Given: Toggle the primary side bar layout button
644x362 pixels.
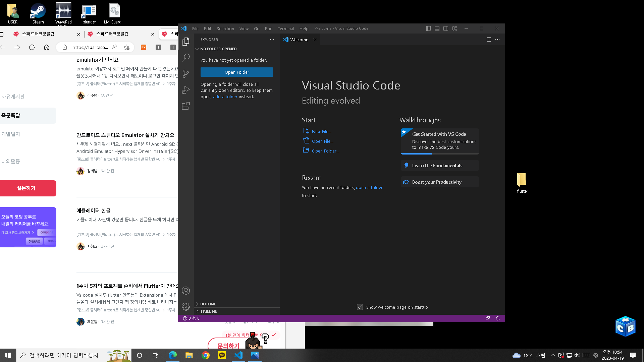Looking at the screenshot, I should click(428, 28).
